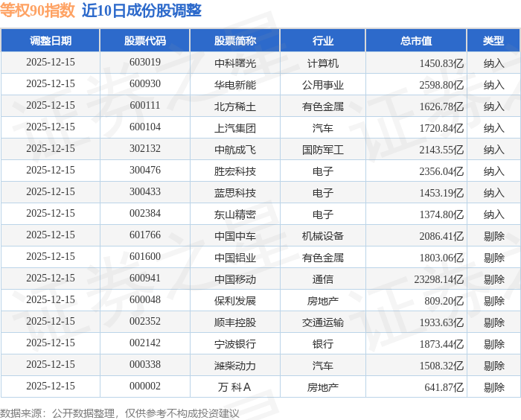Viewport: 521px width, 420px height.
Task: Click the 类型 column header
Action: coord(493,40)
